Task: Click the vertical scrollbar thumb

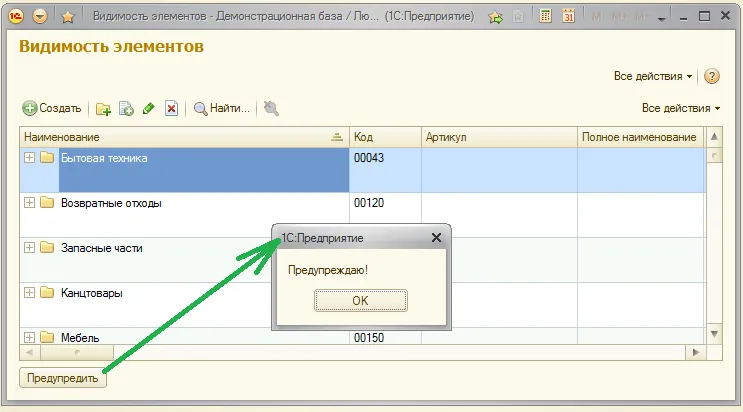Action: point(714,155)
